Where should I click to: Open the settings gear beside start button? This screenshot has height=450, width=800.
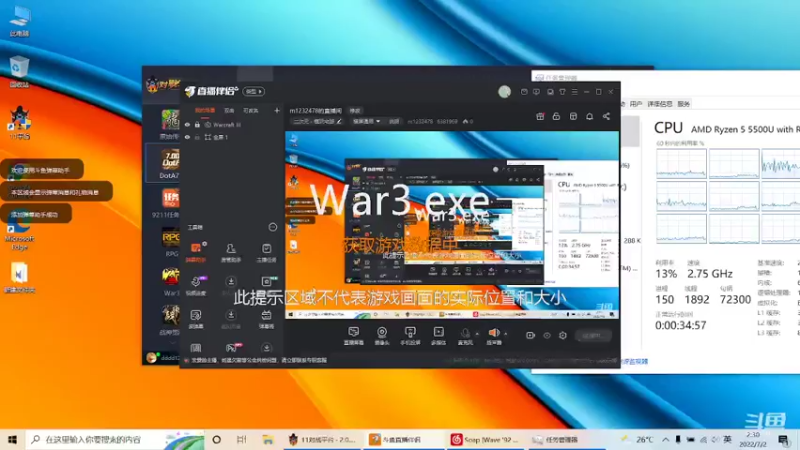562,335
